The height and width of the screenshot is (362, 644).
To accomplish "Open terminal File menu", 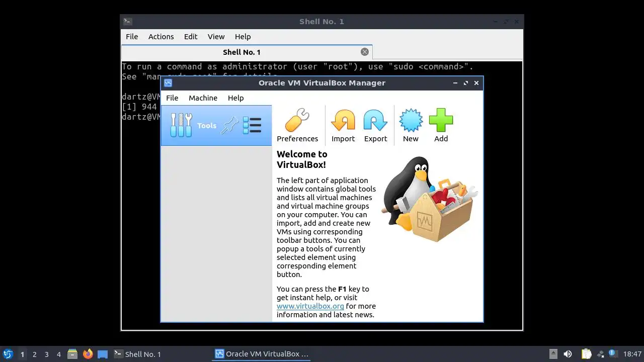I will pyautogui.click(x=132, y=37).
